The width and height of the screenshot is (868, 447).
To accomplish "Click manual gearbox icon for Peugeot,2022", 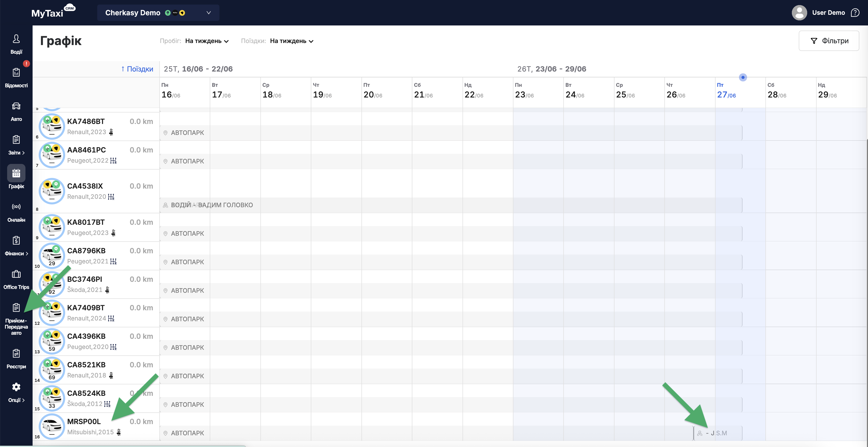I will tap(114, 161).
